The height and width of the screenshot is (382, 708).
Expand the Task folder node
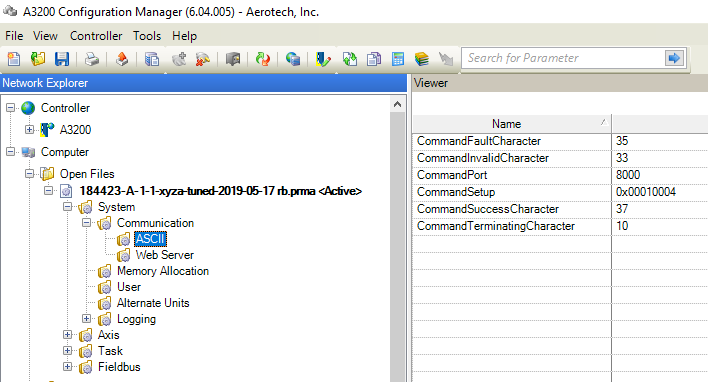pyautogui.click(x=67, y=350)
